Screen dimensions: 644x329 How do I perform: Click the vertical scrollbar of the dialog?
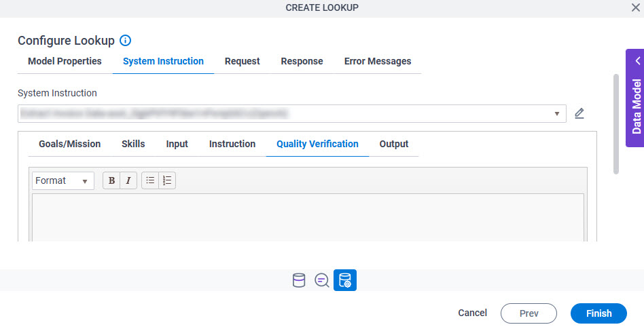pos(615,124)
